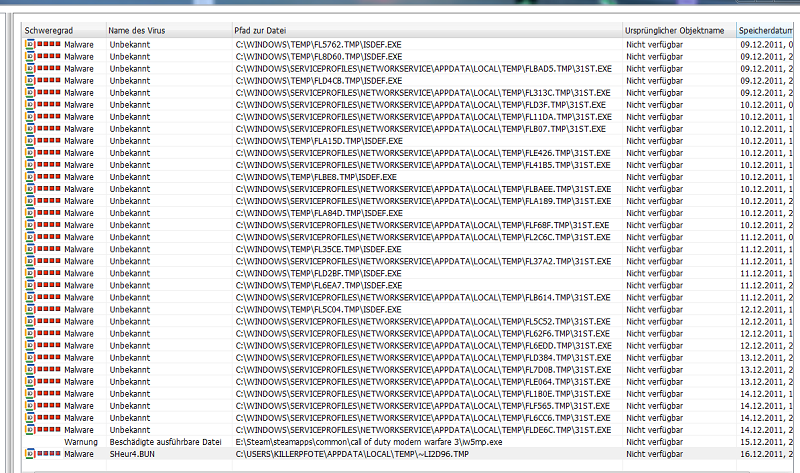The image size is (800, 473).
Task: Click malware icon for FL5762.TMP\ISDEF.EXE row
Action: click(30, 44)
